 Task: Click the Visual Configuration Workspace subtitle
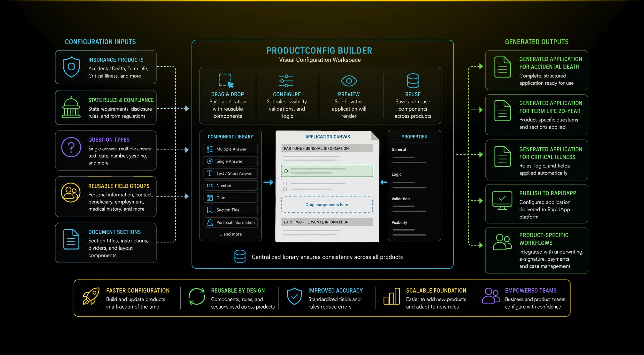320,60
